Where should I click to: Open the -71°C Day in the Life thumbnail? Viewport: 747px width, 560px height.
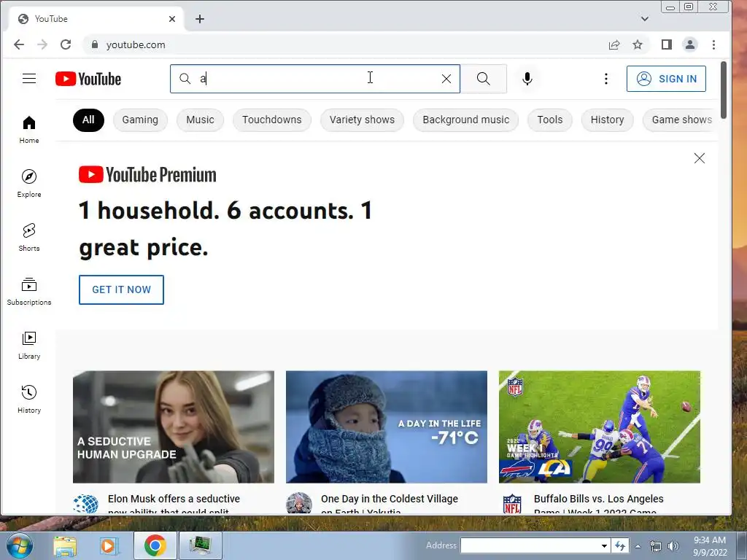pos(387,427)
